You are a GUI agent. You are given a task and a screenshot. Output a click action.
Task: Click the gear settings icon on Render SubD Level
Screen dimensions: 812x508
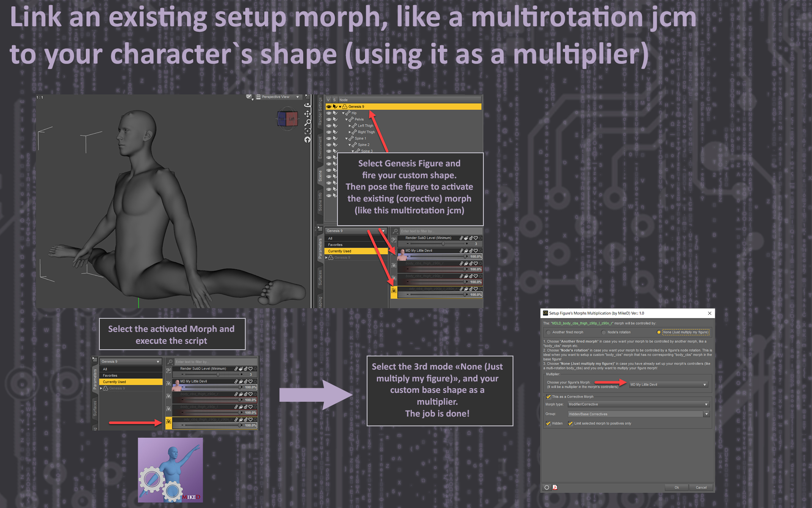(x=480, y=238)
